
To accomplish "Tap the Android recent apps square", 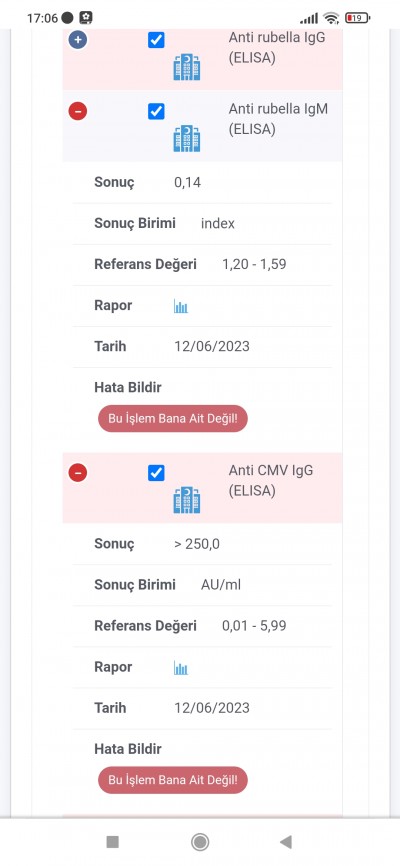I will tap(113, 842).
